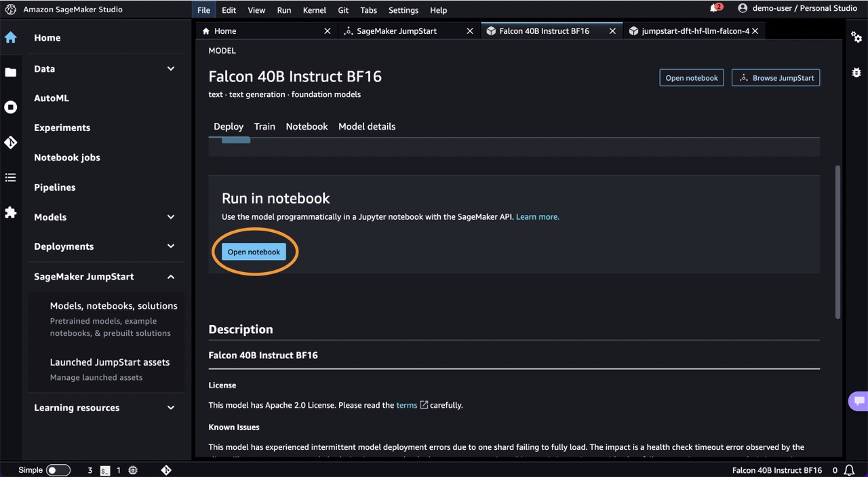This screenshot has width=868, height=477.
Task: View notifications via the top bell icon
Action: (x=715, y=8)
